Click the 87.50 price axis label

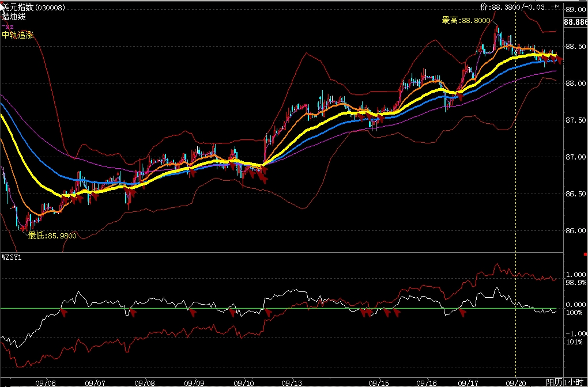pyautogui.click(x=576, y=120)
